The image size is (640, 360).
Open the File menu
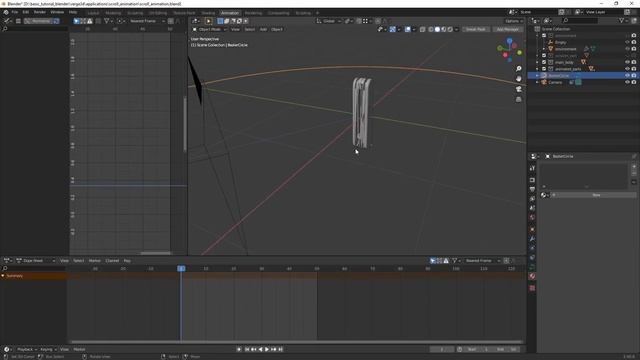[15, 12]
